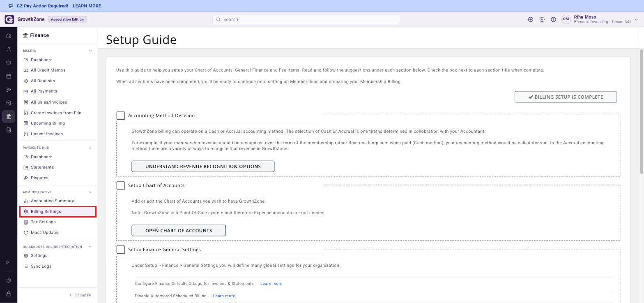Open the storefront icon in the left rail
Image resolution: width=644 pixels, height=303 pixels.
[x=9, y=103]
